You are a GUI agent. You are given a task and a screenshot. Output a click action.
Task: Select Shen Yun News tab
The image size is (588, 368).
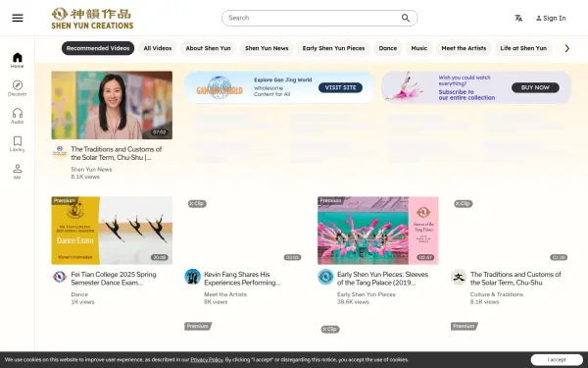(267, 48)
